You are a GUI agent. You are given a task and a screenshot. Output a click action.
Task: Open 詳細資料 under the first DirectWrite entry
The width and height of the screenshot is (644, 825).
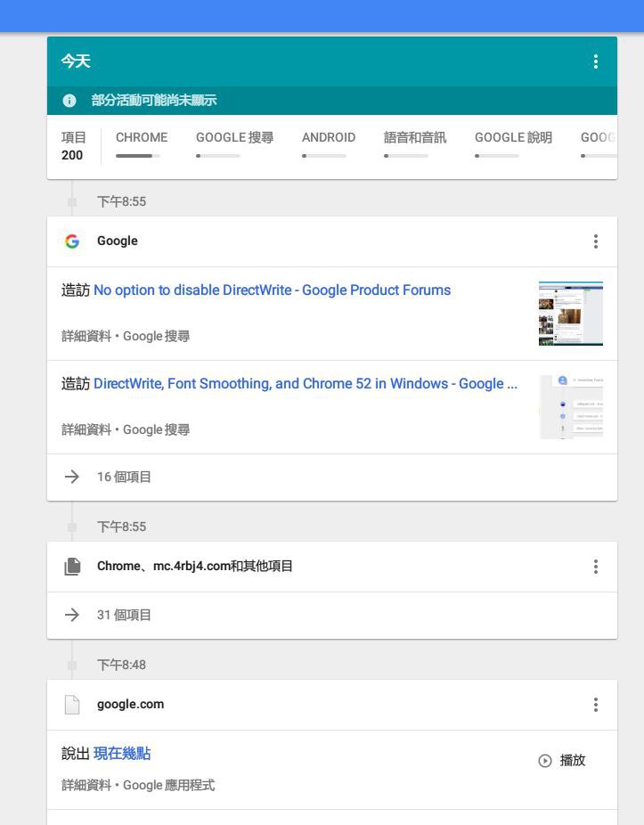[85, 337]
